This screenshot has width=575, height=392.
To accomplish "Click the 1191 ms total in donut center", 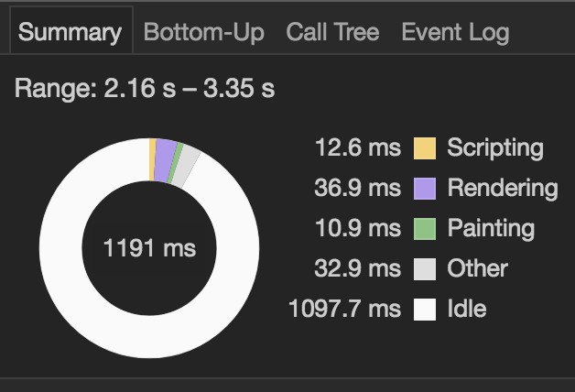I will (149, 248).
